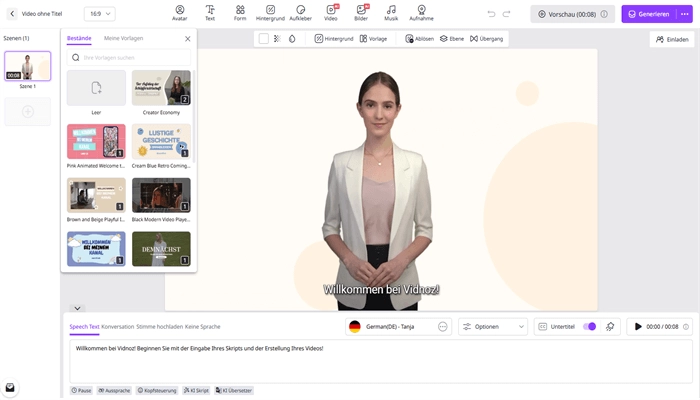Screen dimensions: 700x400
Task: Select the Keine Sprache tab
Action: [x=203, y=327]
